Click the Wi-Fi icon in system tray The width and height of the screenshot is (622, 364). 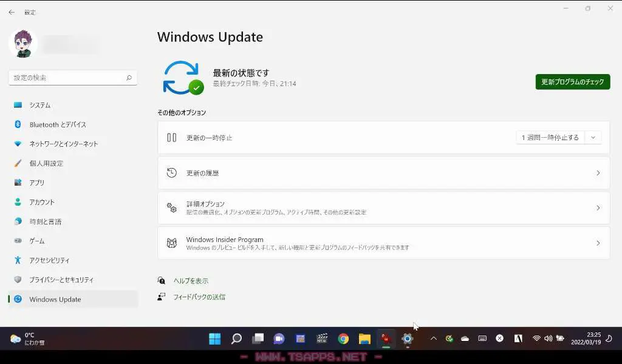tap(537, 339)
